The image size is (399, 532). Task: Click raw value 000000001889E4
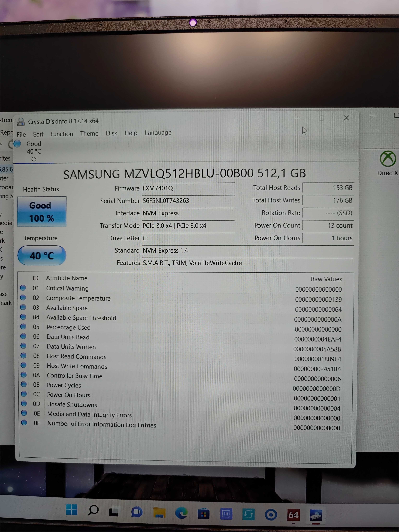318,359
